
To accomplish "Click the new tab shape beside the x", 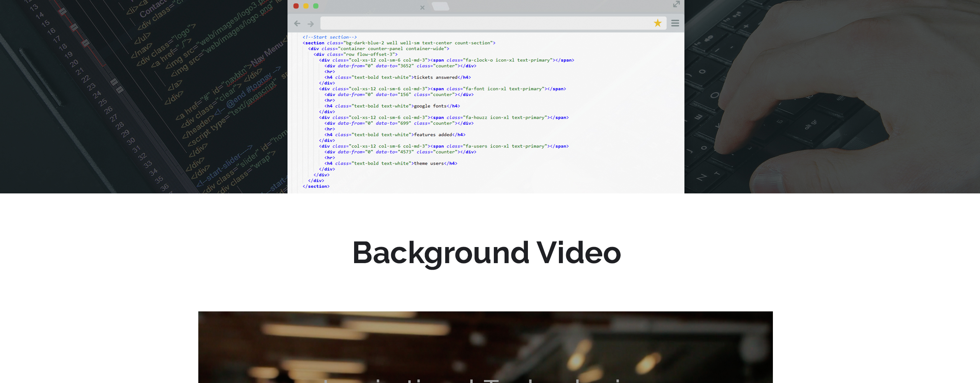I will (441, 6).
